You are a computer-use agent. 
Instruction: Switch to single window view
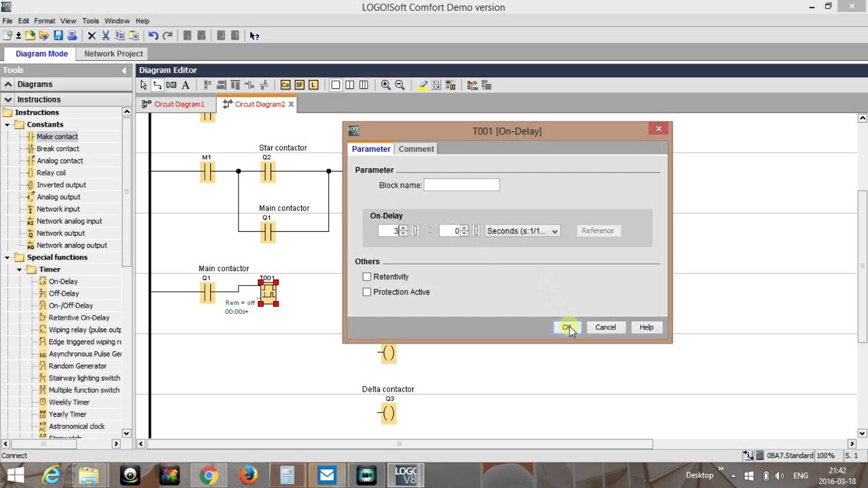pos(336,85)
